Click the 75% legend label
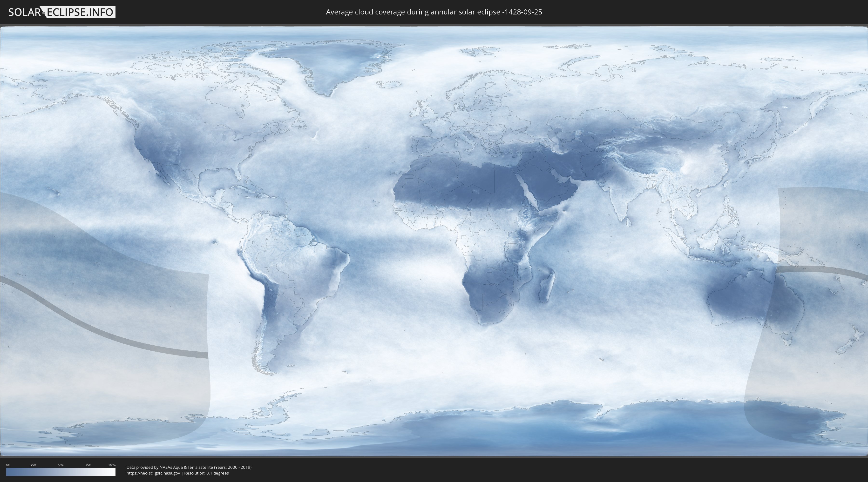Viewport: 868px width, 482px height. (x=88, y=465)
